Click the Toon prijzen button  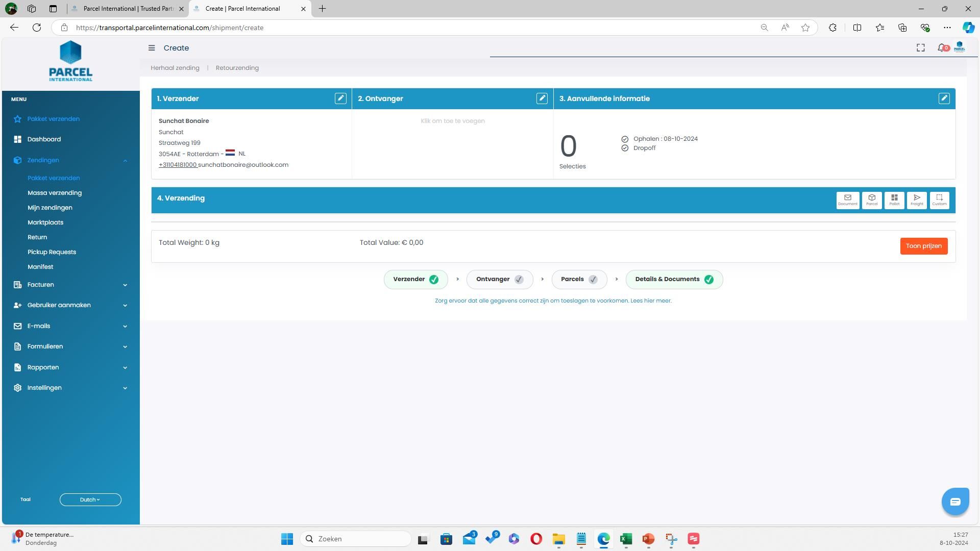923,246
